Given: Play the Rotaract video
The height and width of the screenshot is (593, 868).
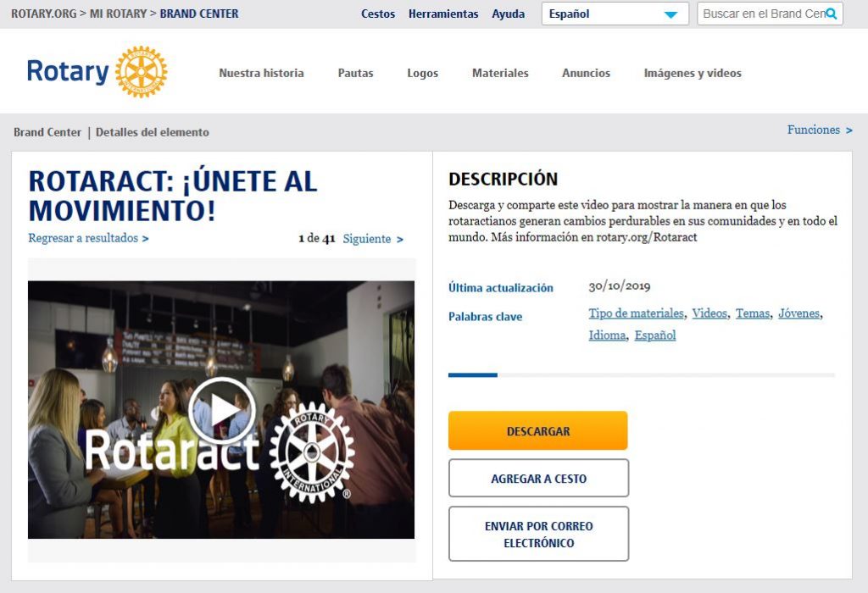Looking at the screenshot, I should point(221,410).
